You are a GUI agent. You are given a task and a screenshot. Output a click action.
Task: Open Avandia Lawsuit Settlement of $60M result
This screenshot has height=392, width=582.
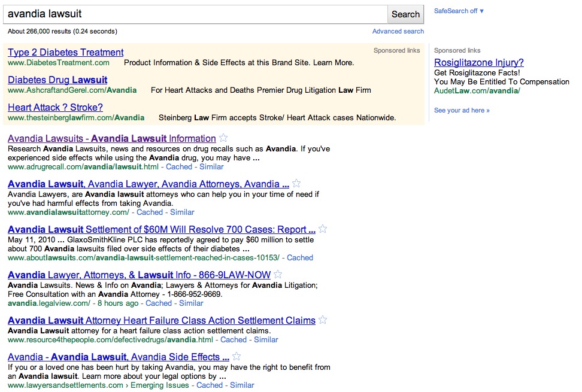tap(162, 230)
